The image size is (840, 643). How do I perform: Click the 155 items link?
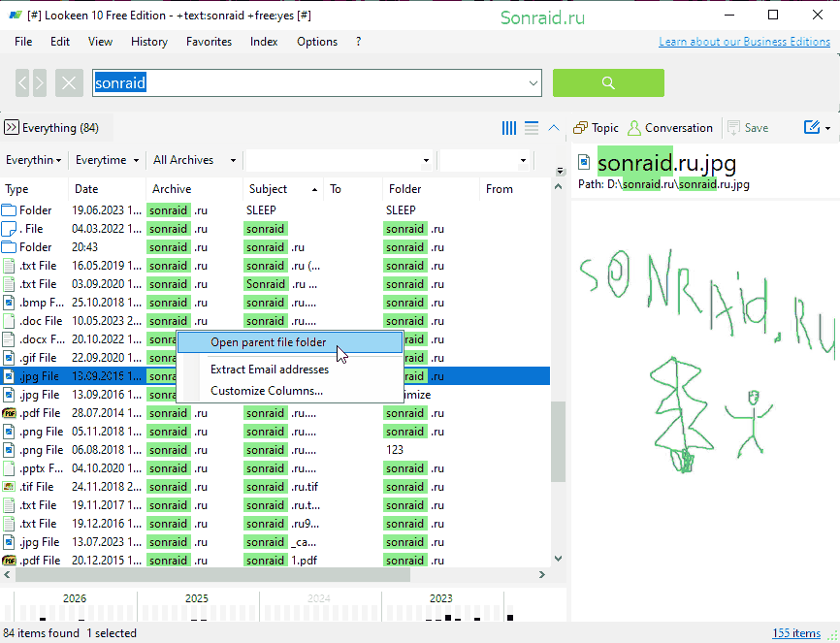coord(796,633)
